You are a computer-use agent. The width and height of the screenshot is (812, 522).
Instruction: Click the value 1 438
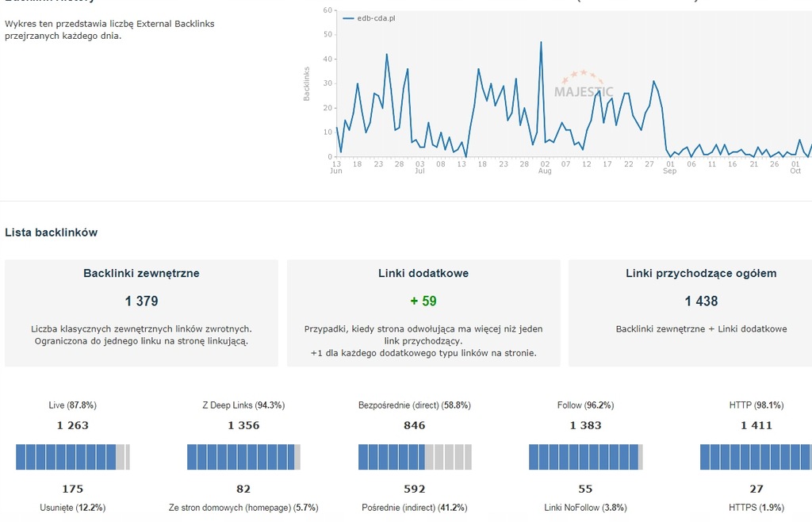[x=701, y=301]
